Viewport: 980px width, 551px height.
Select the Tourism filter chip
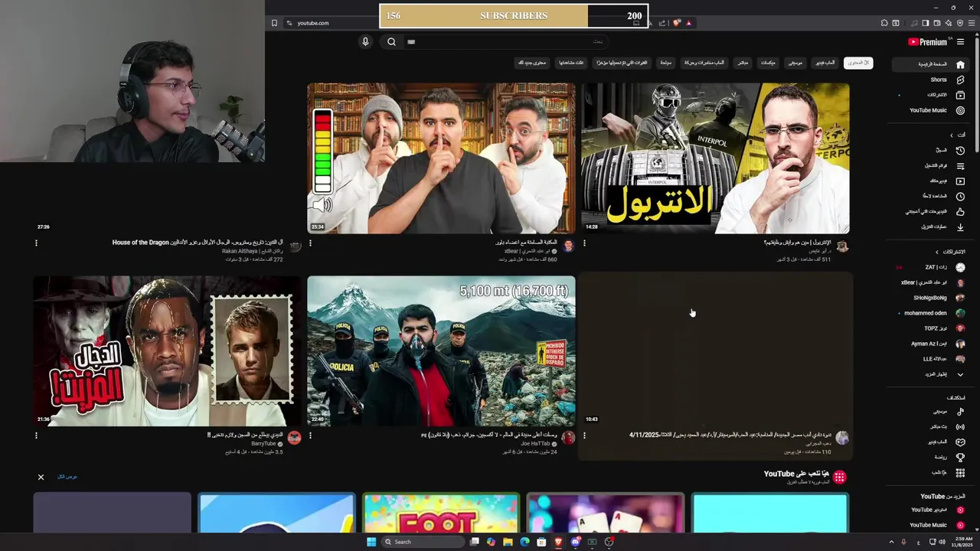(x=666, y=63)
